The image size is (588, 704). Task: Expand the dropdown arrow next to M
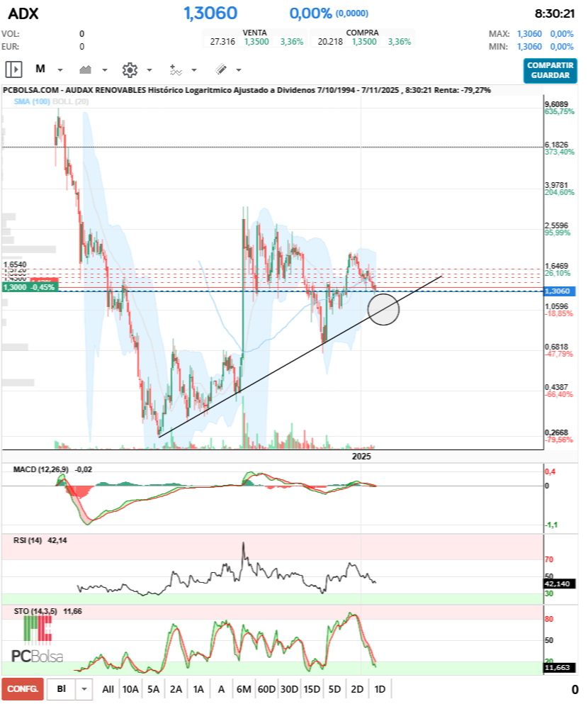(x=60, y=70)
